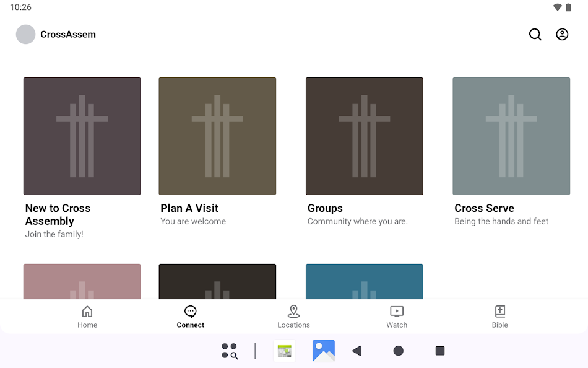Open the app drawer search icon in taskbar
Image resolution: width=588 pixels, height=368 pixels.
point(229,351)
